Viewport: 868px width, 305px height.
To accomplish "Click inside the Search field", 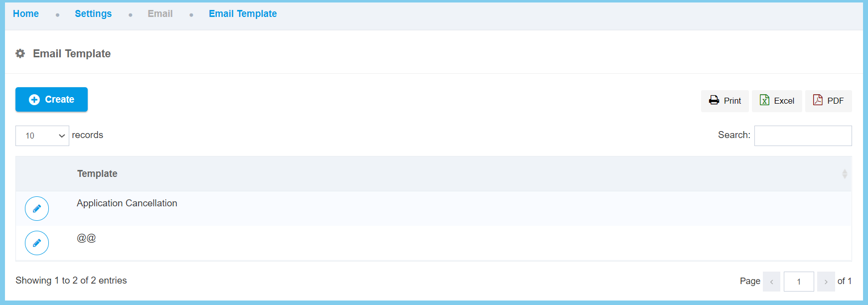I will [803, 136].
